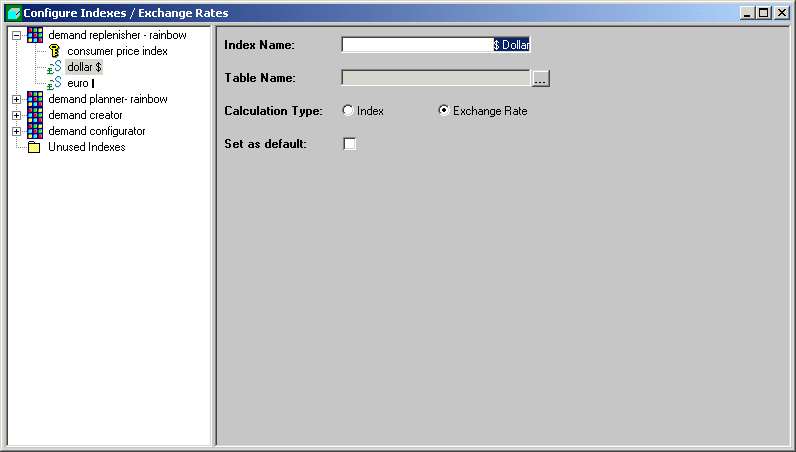Choose the Exchange Rate calculation type
Screen dimensions: 796x452
pos(444,110)
